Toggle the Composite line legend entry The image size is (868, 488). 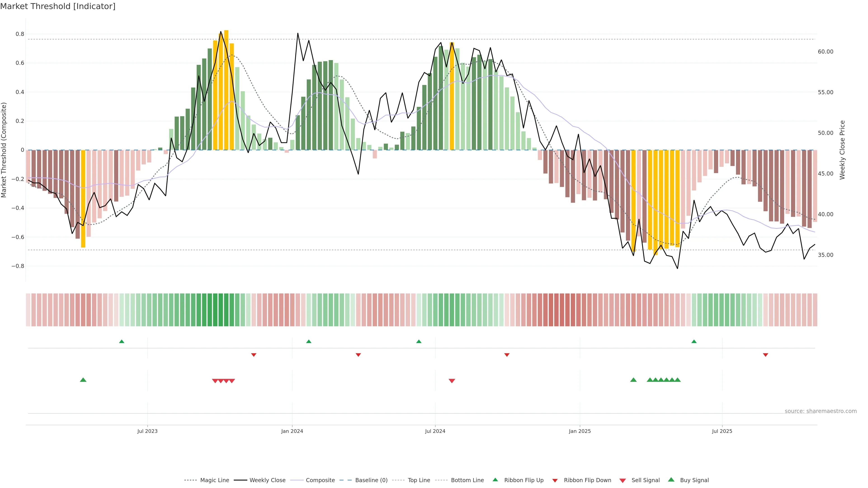(320, 480)
